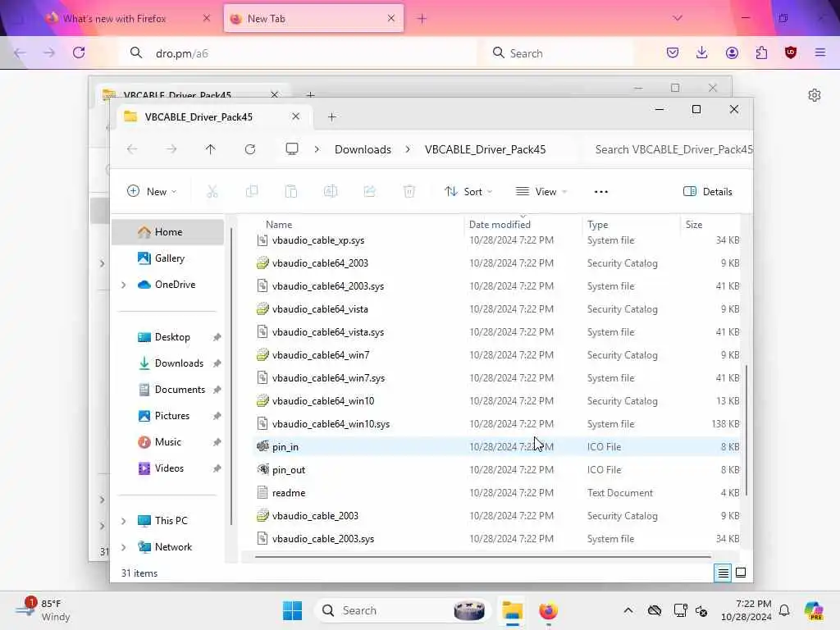Expand Network in the navigation pane

[x=124, y=547]
